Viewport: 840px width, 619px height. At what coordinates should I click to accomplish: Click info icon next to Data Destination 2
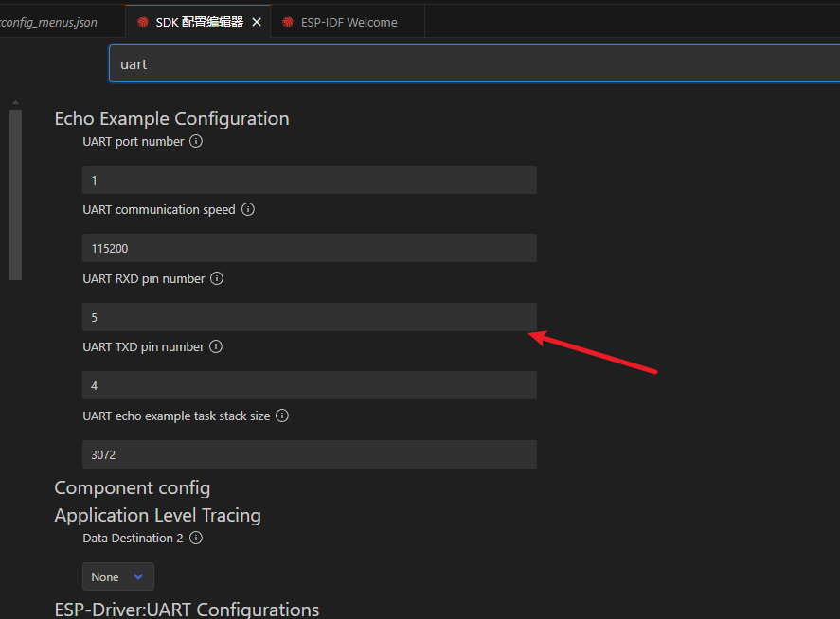[x=196, y=539]
